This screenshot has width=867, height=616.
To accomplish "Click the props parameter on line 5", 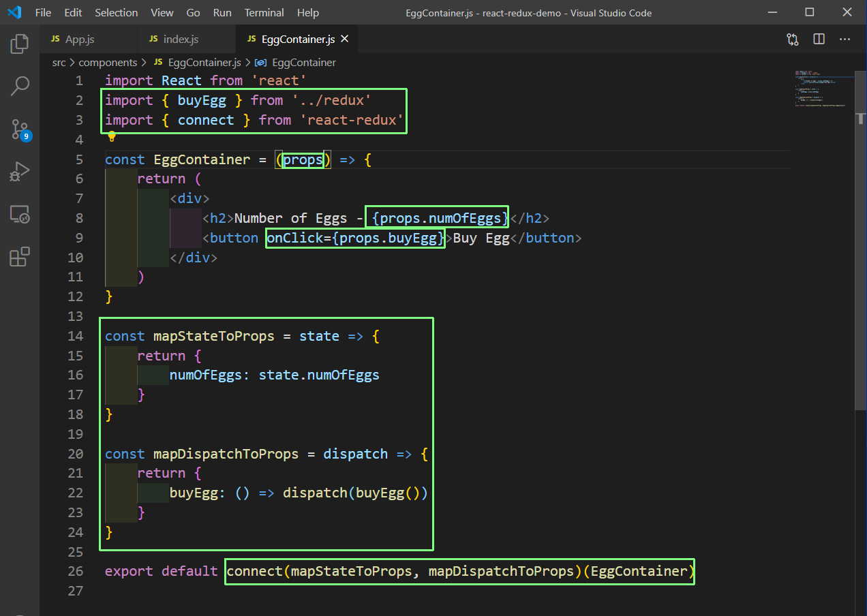I will click(303, 159).
